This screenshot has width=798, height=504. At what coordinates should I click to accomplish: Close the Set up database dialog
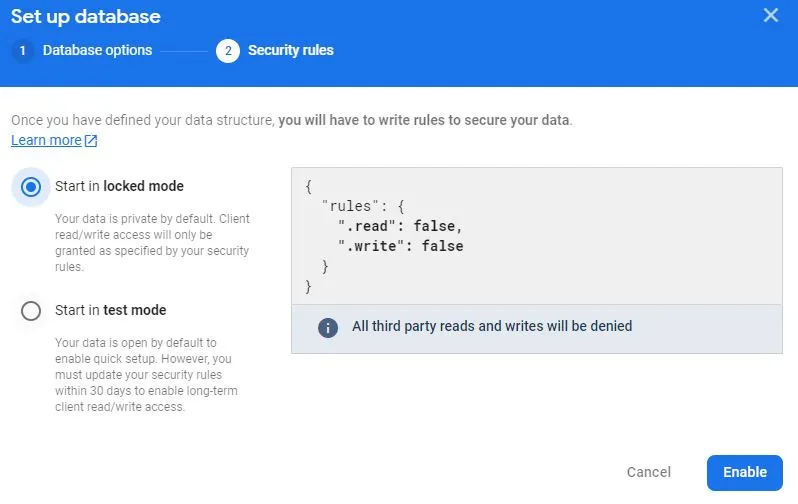pyautogui.click(x=771, y=15)
